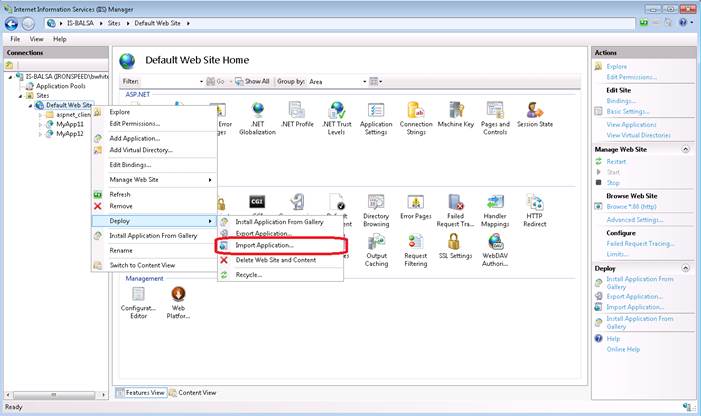Collapse the Deploy actions section
The height and width of the screenshot is (416, 701).
(685, 268)
